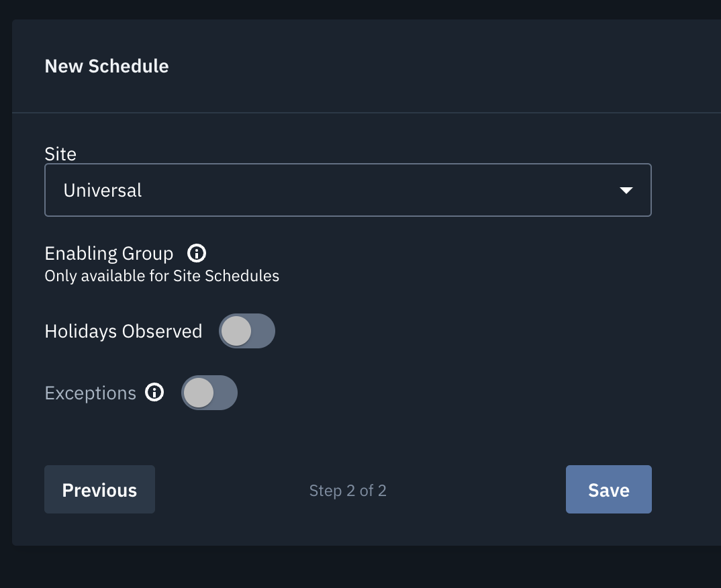Click the Site field label

pos(60,154)
